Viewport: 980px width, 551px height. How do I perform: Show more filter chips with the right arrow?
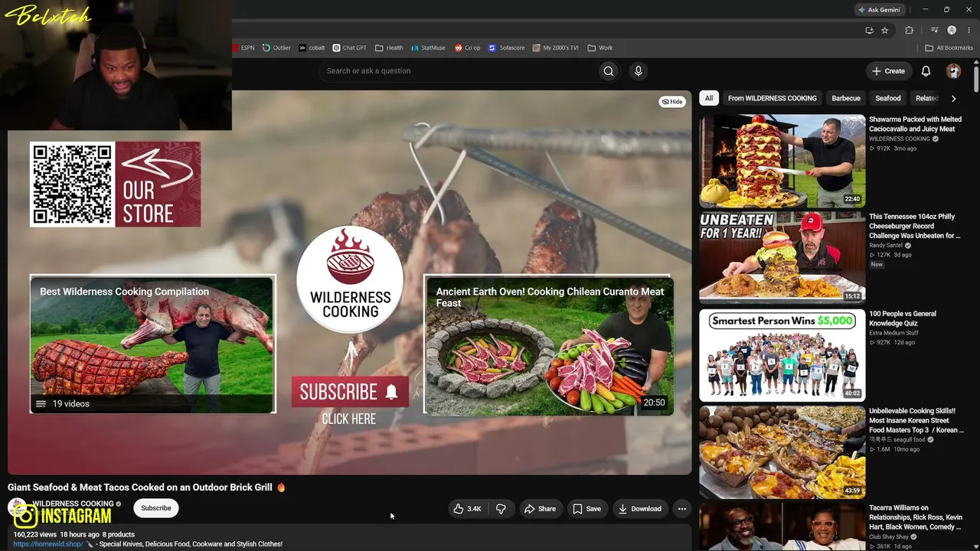(x=953, y=98)
